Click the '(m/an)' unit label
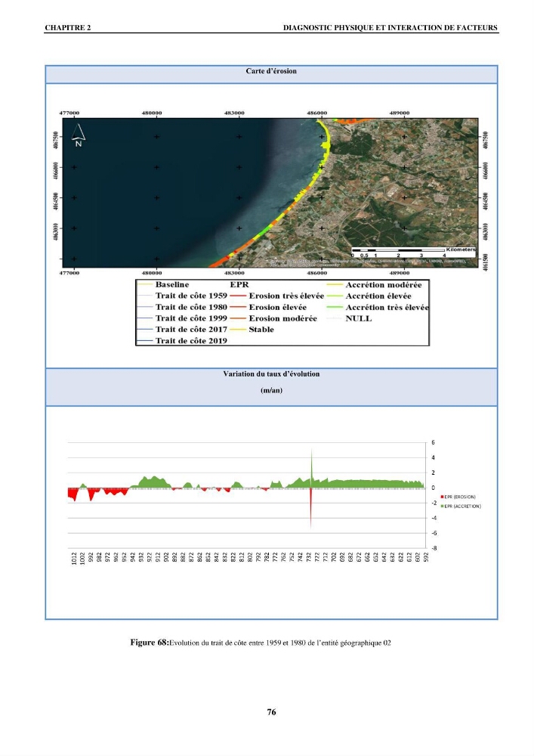This screenshot has height=756, width=534. pos(271,391)
